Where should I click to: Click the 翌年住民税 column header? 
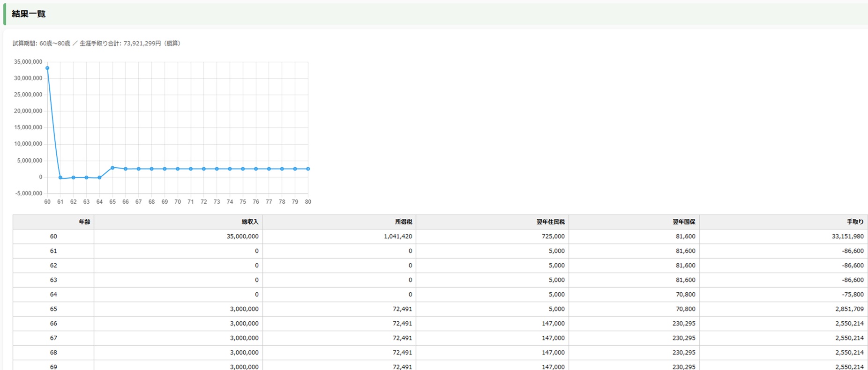550,222
